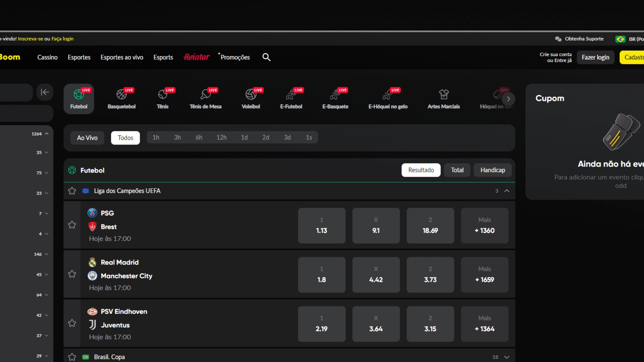
Task: Collapse the left sidebar arrow icon
Action: coord(45,92)
